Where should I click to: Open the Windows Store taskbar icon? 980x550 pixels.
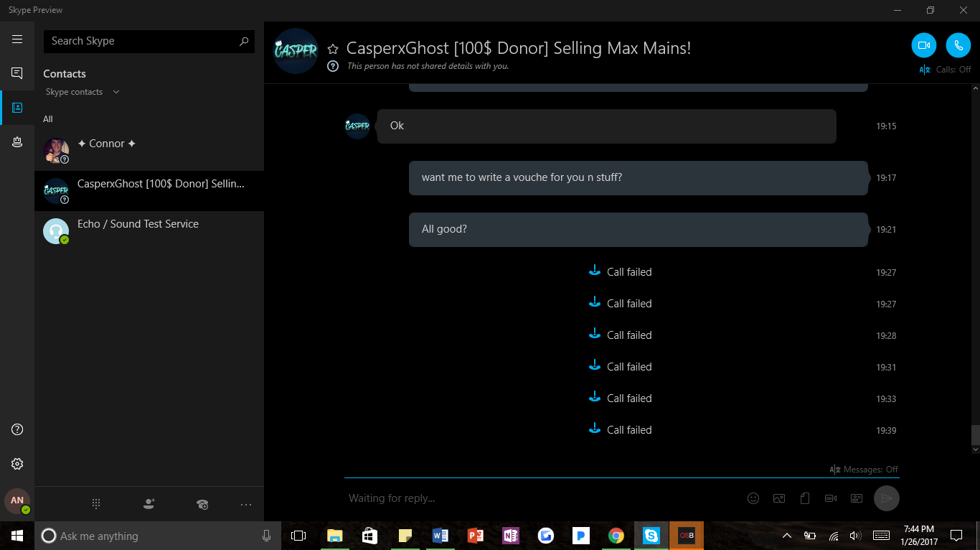point(370,536)
